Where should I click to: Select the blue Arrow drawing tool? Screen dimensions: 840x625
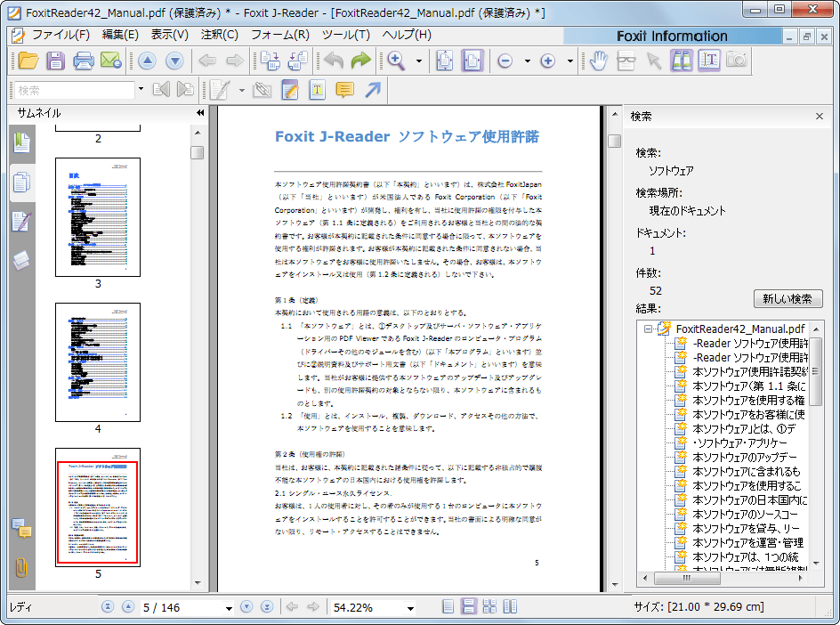tap(373, 90)
